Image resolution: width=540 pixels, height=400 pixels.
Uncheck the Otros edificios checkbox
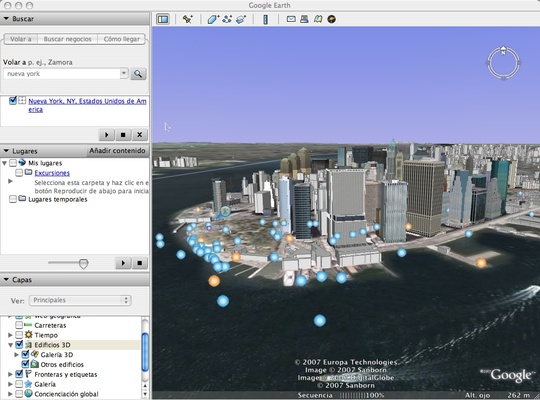(25, 364)
